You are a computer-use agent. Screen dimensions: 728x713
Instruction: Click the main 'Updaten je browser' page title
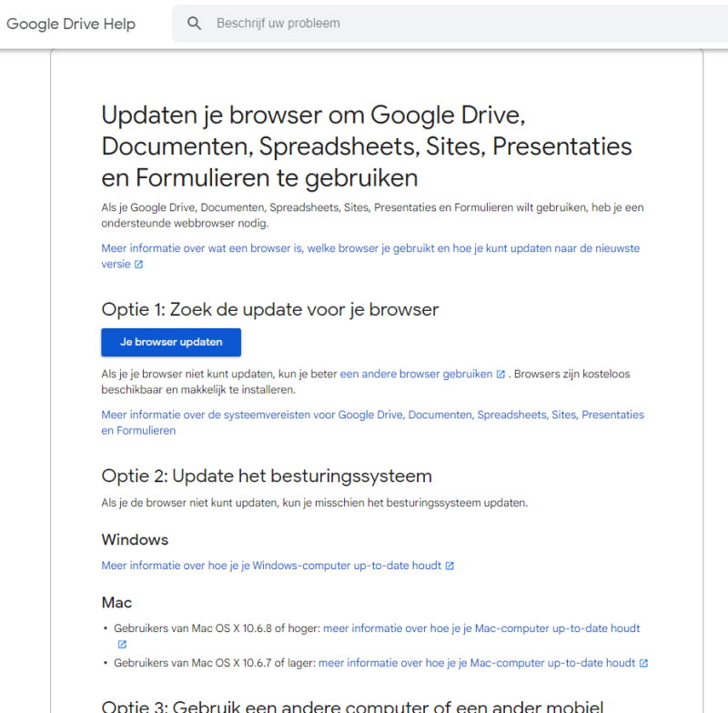tap(366, 146)
